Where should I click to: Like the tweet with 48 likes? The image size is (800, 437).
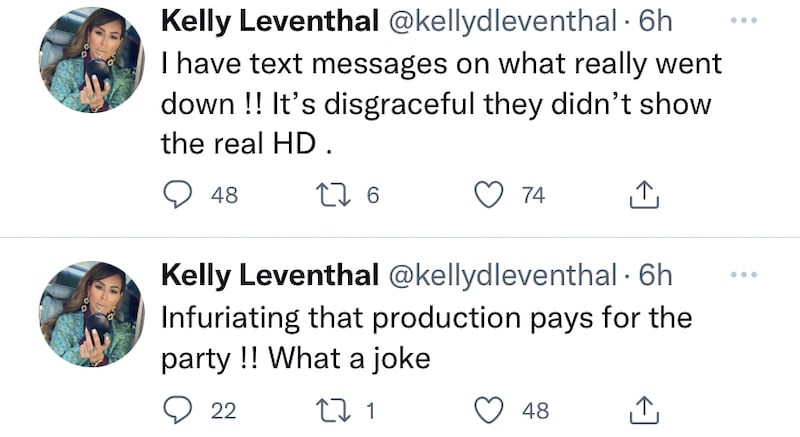[x=488, y=408]
